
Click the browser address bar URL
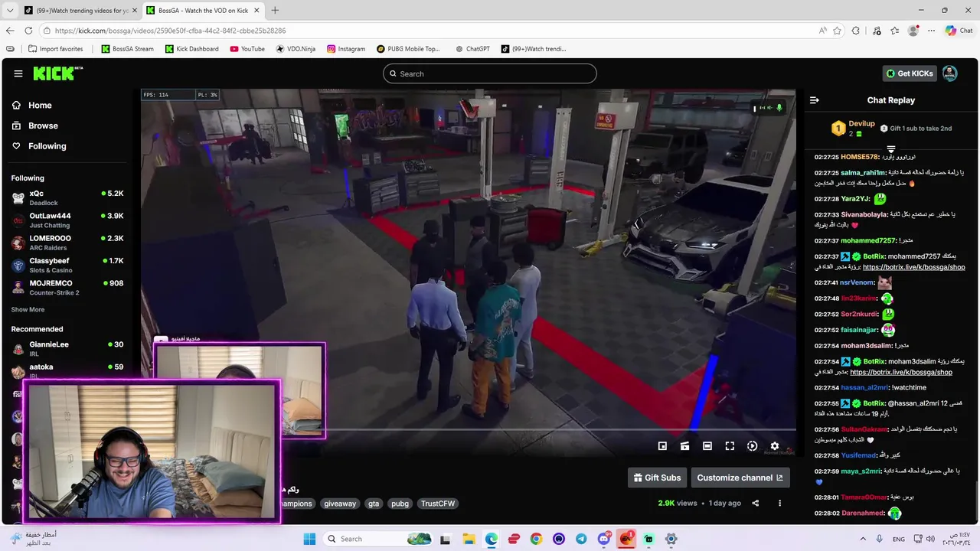(170, 31)
